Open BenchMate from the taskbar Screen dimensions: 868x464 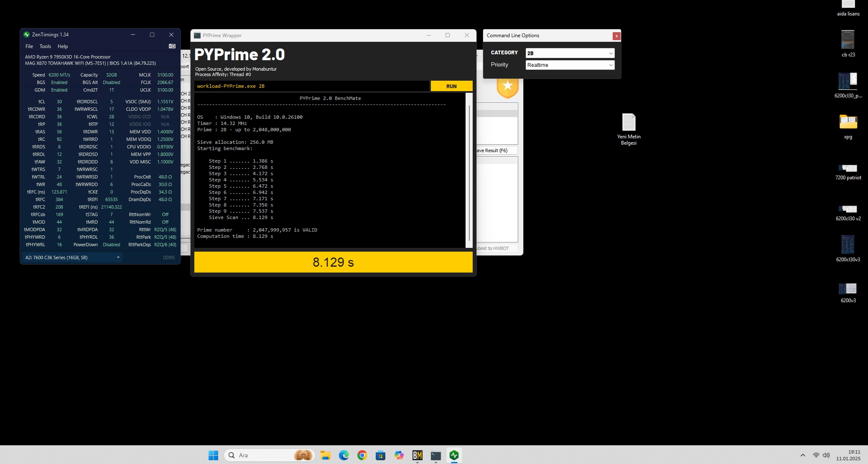[417, 455]
